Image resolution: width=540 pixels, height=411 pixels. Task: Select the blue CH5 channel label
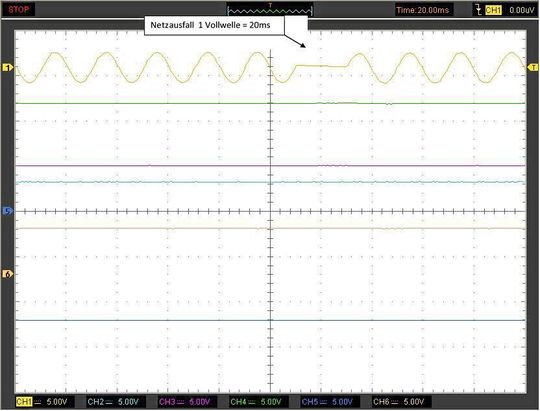310,402
